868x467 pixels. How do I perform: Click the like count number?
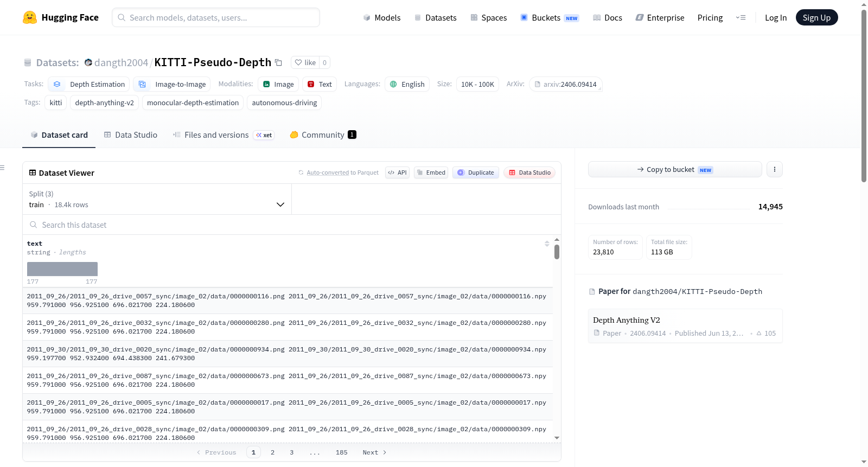pyautogui.click(x=324, y=62)
